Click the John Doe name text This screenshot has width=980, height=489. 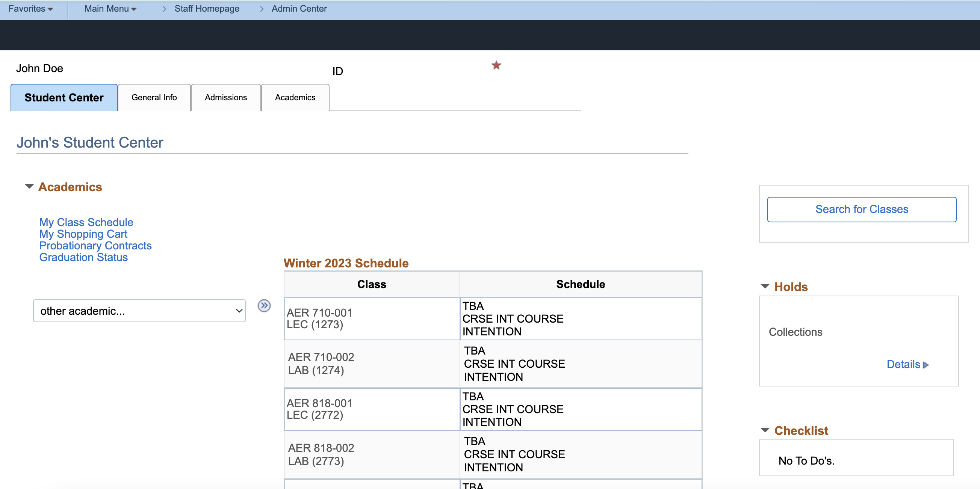point(39,68)
